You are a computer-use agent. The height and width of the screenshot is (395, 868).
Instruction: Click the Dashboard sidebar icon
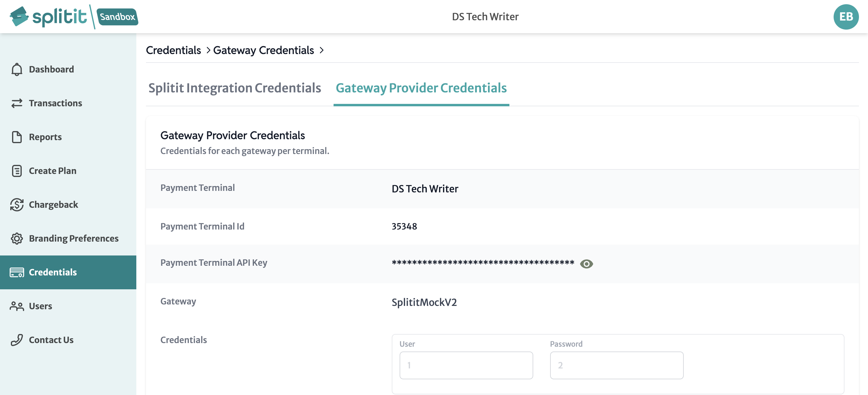click(17, 69)
